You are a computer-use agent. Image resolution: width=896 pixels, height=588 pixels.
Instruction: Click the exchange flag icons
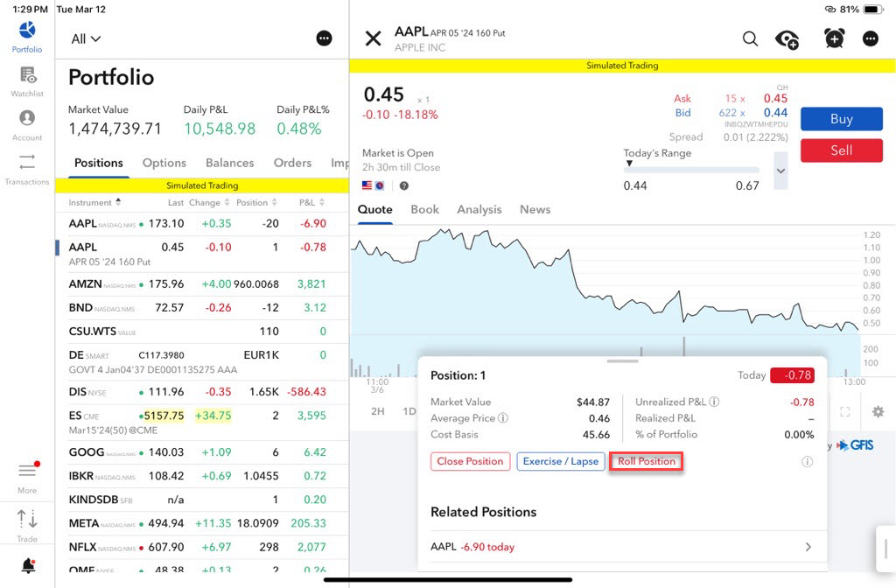click(x=373, y=185)
